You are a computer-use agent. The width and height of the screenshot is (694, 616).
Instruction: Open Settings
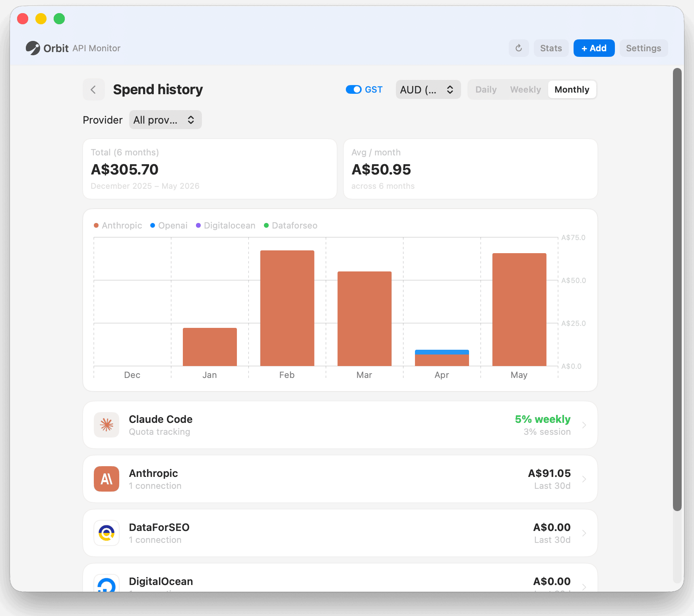click(644, 48)
